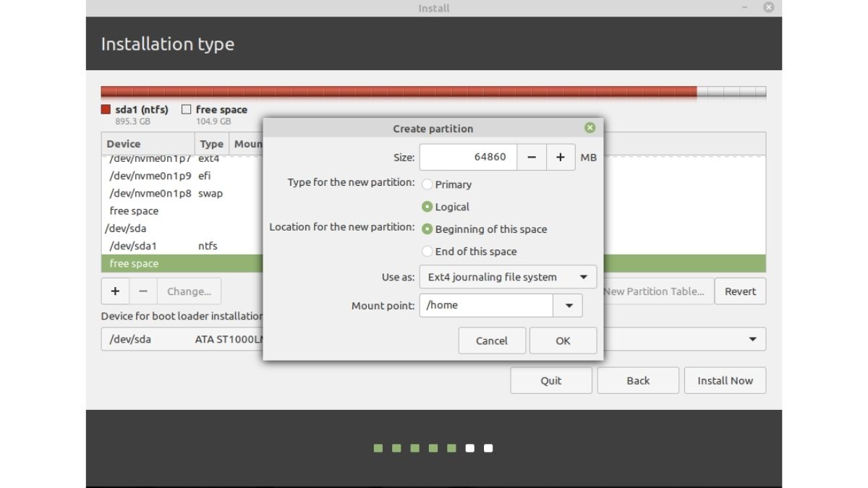Increase partition size with the plus stepper
Screen dimensions: 868x488
(561, 157)
